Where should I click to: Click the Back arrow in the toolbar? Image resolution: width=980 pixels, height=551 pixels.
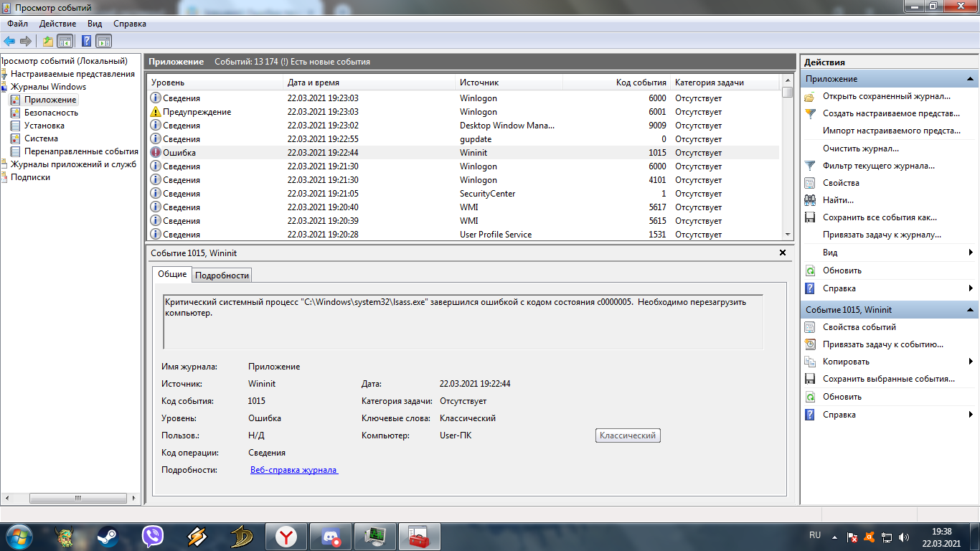point(9,41)
